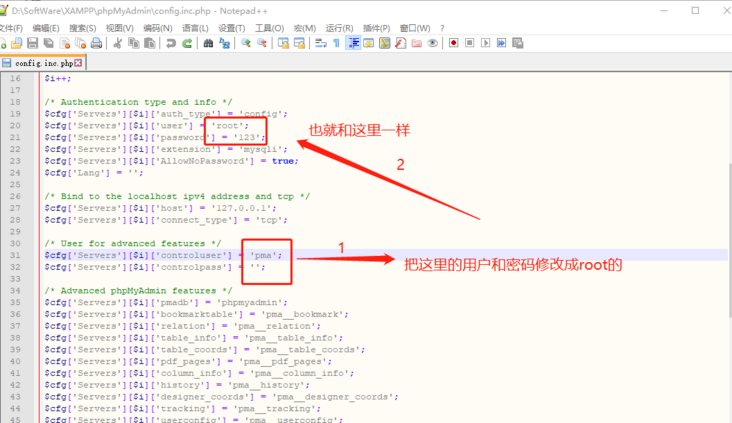Screen dimensions: 732x423
Task: Click the 'tcp' connect_type value
Action: tap(269, 220)
